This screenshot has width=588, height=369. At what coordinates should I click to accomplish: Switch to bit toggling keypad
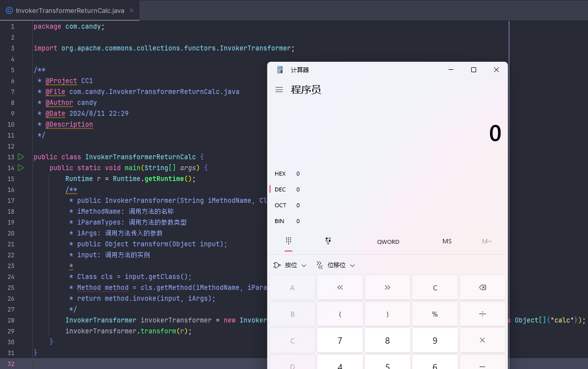coord(328,241)
